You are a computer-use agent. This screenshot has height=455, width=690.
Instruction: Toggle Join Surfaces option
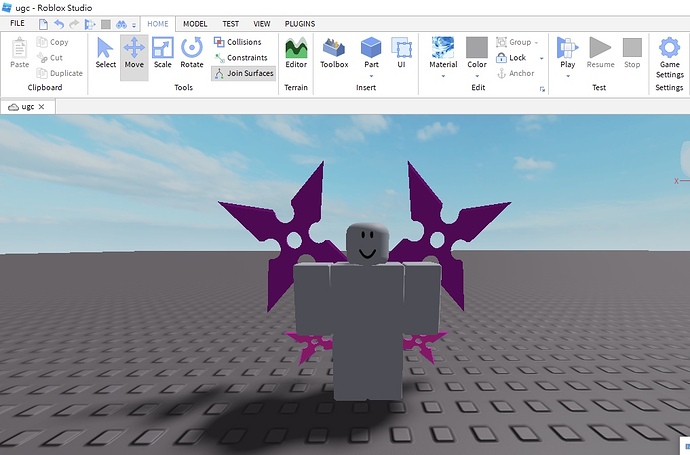click(x=244, y=73)
